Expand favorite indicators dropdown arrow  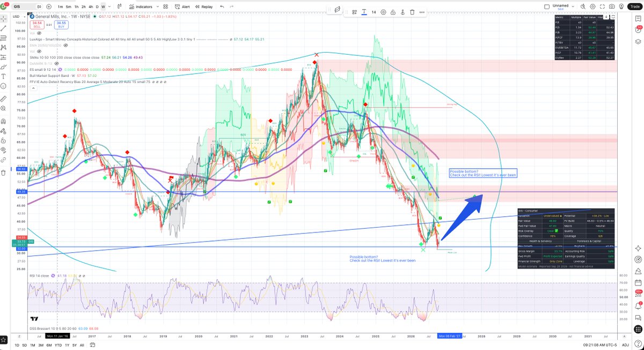(157, 6)
